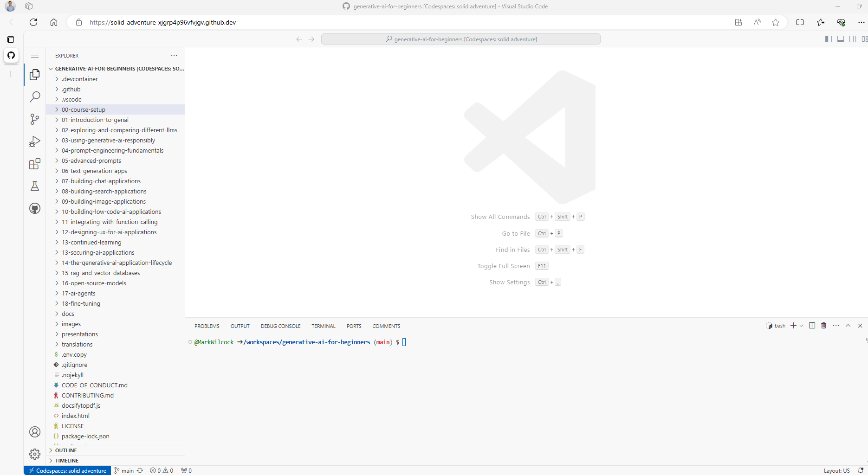
Task: Open the Source Control view
Action: 35,119
